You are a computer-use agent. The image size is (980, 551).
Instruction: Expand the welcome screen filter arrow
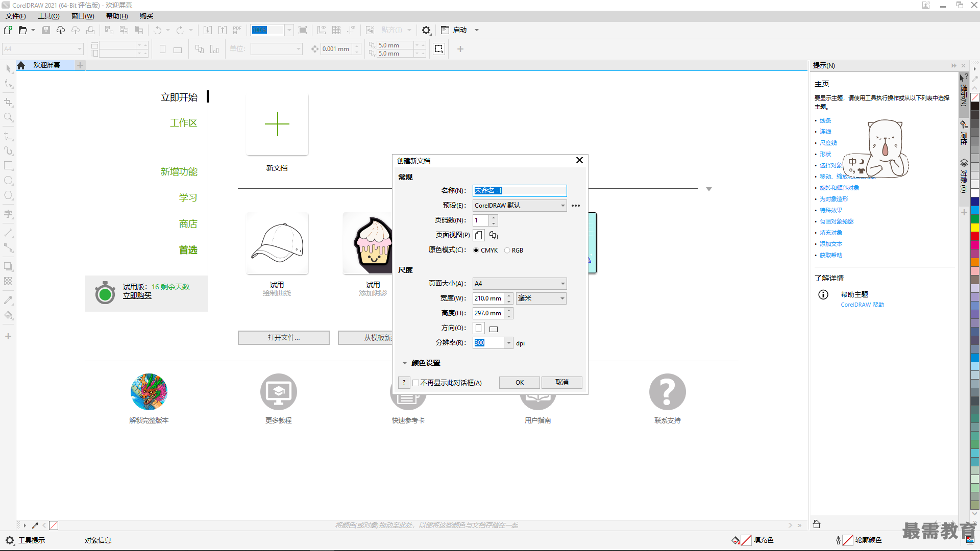pos(708,189)
